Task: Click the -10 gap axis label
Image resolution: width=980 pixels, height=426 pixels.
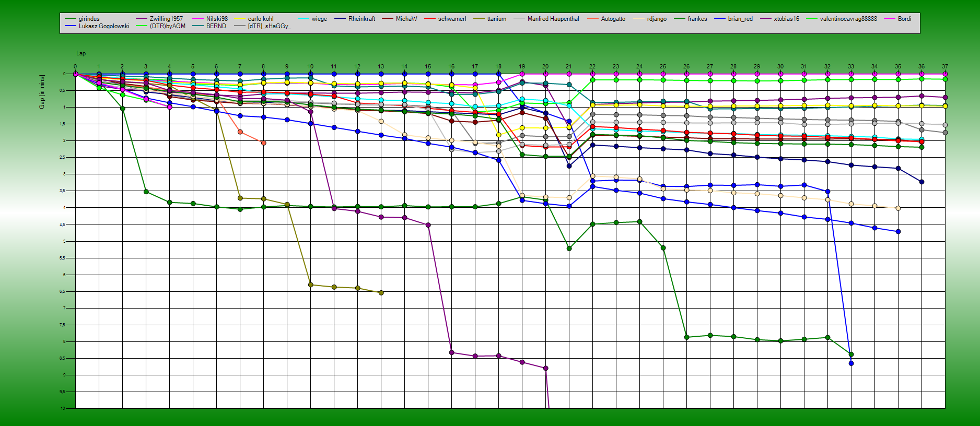Action: [x=62, y=408]
